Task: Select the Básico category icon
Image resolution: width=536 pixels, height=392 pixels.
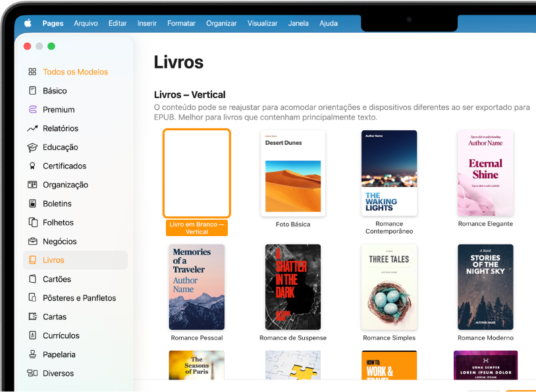Action: (x=31, y=90)
